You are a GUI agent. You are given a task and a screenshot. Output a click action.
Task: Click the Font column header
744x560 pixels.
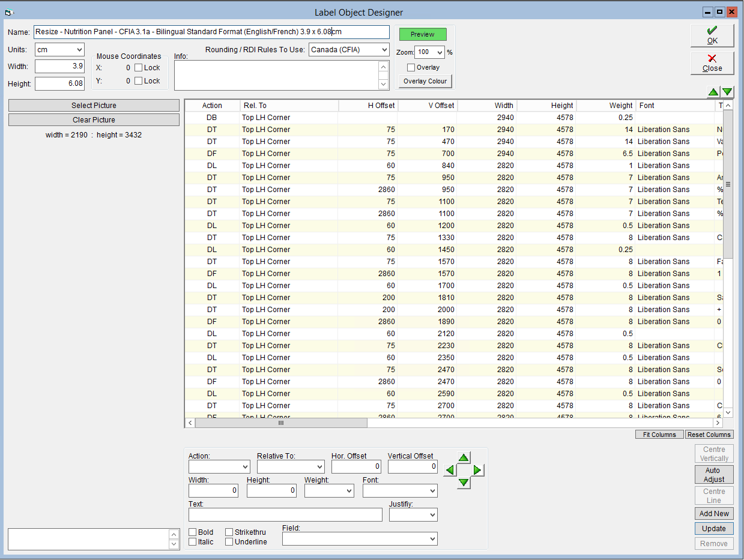point(676,106)
